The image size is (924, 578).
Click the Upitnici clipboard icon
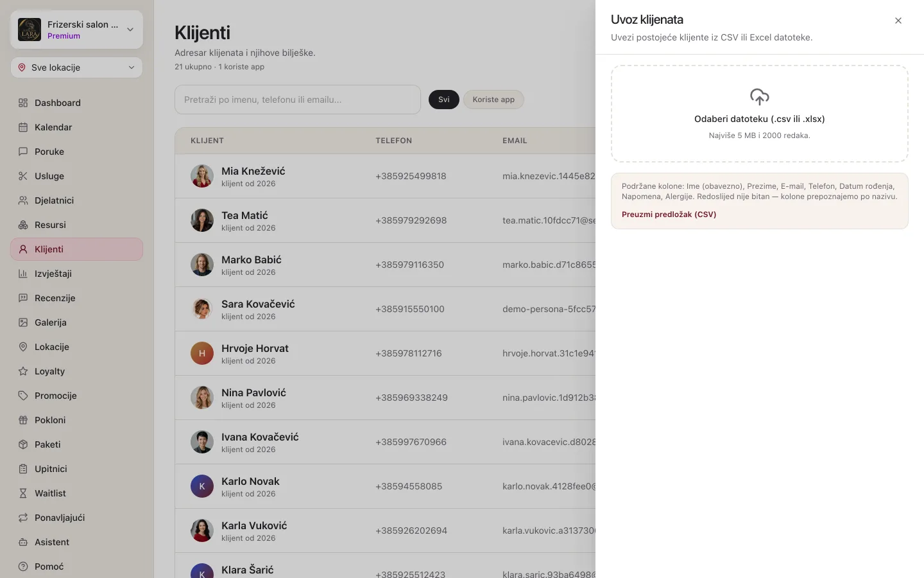(x=23, y=469)
